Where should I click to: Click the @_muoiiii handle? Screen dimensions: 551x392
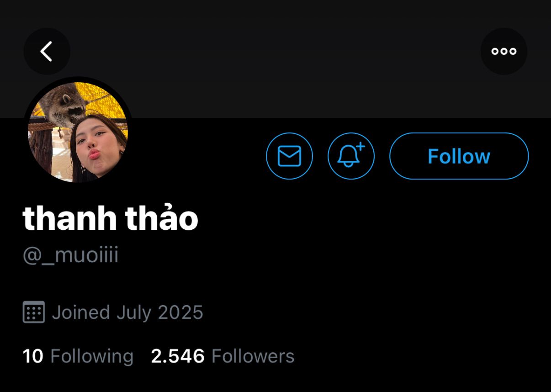pyautogui.click(x=71, y=255)
